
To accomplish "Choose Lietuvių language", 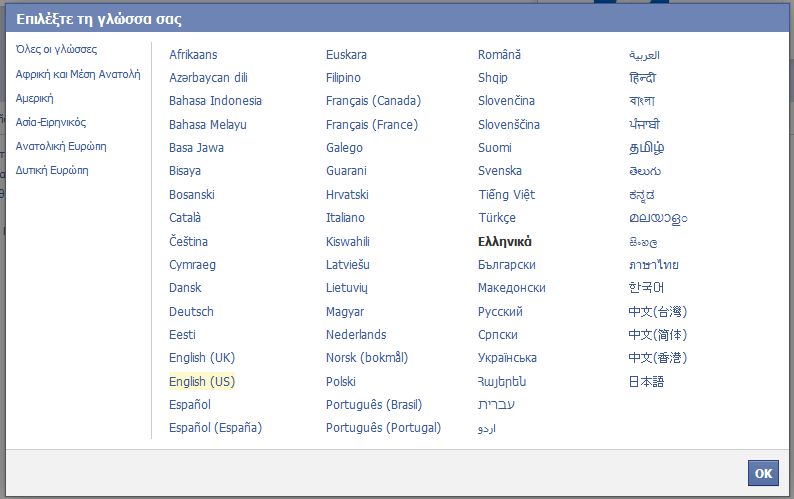I will click(346, 288).
